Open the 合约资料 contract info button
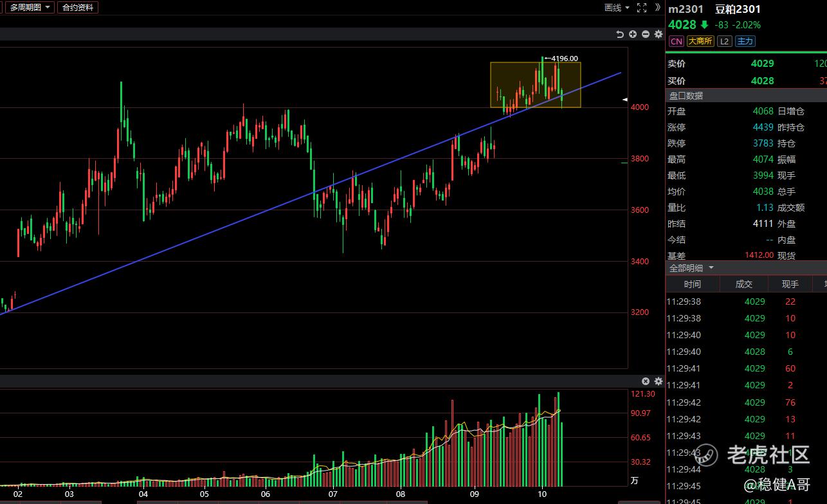Screen dimensions: 827x504 [78, 8]
